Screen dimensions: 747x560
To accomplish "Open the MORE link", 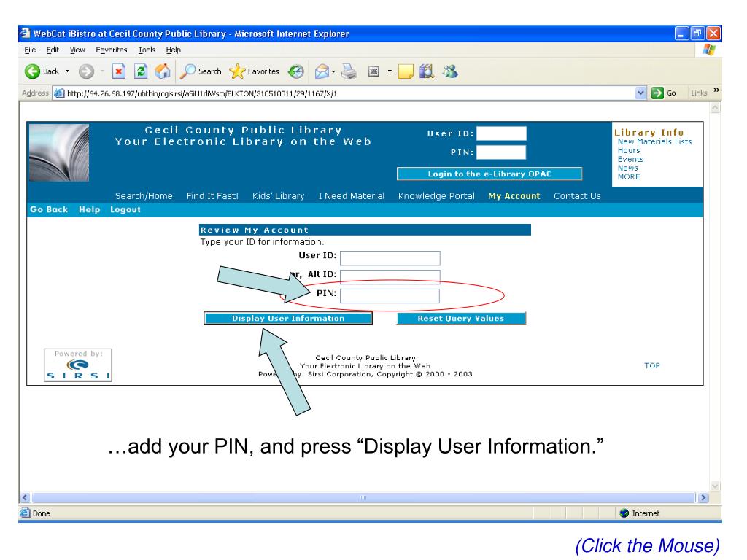I will tap(629, 176).
